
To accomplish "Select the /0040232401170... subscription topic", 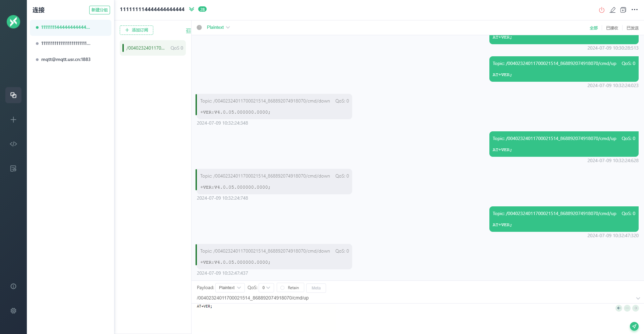I will coord(153,48).
